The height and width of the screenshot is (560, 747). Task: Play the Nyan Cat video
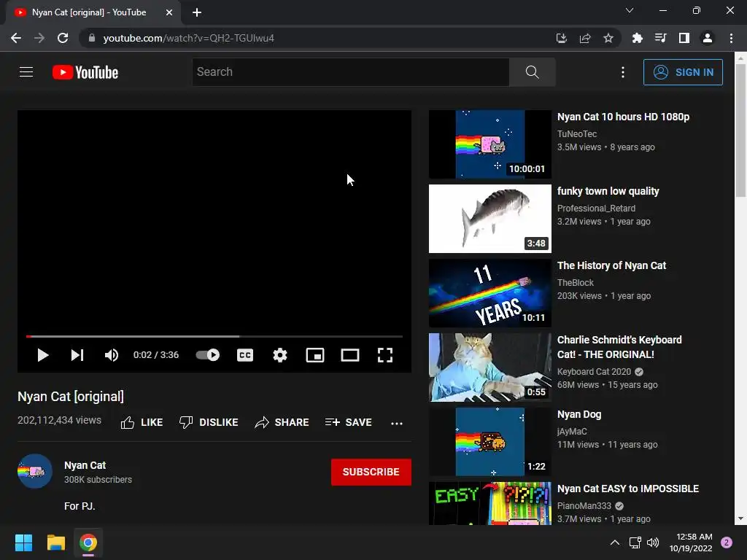(x=43, y=355)
